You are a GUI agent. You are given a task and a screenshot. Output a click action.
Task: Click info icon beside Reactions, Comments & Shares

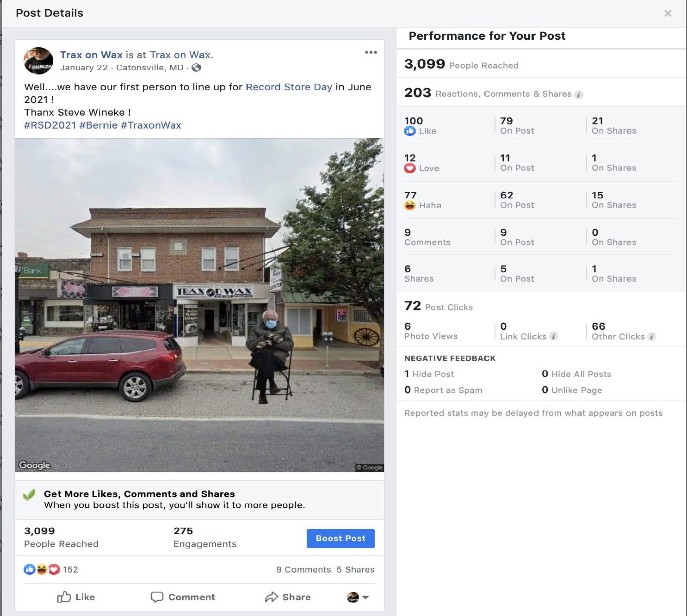[x=579, y=94]
